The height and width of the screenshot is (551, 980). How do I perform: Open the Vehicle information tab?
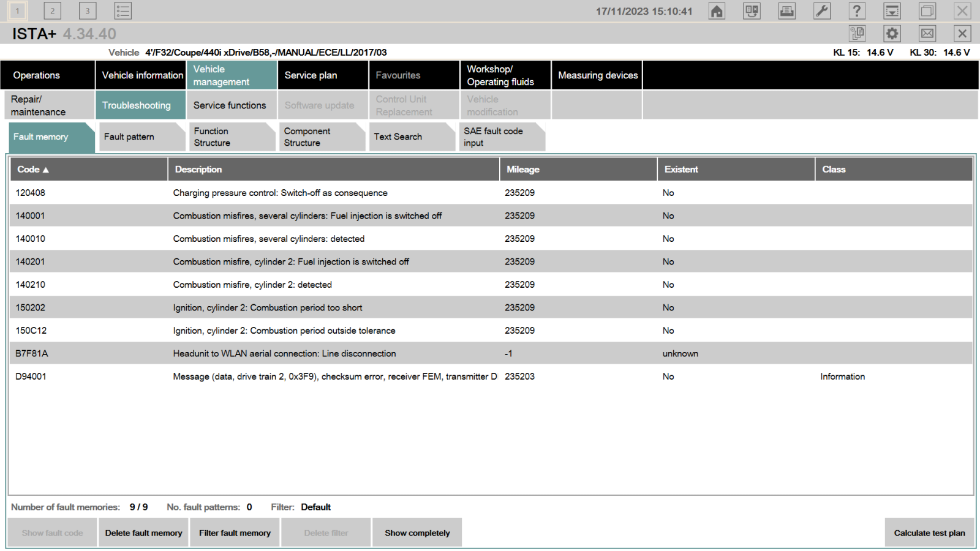[x=141, y=75]
